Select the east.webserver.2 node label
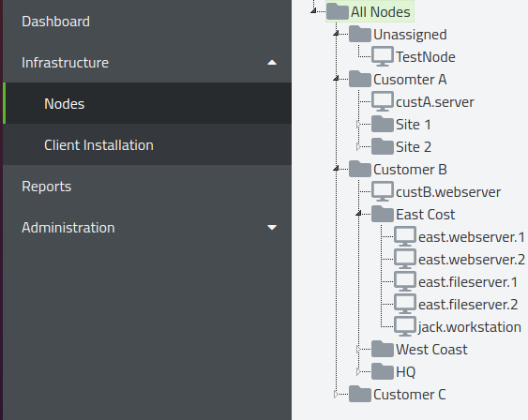 [472, 260]
